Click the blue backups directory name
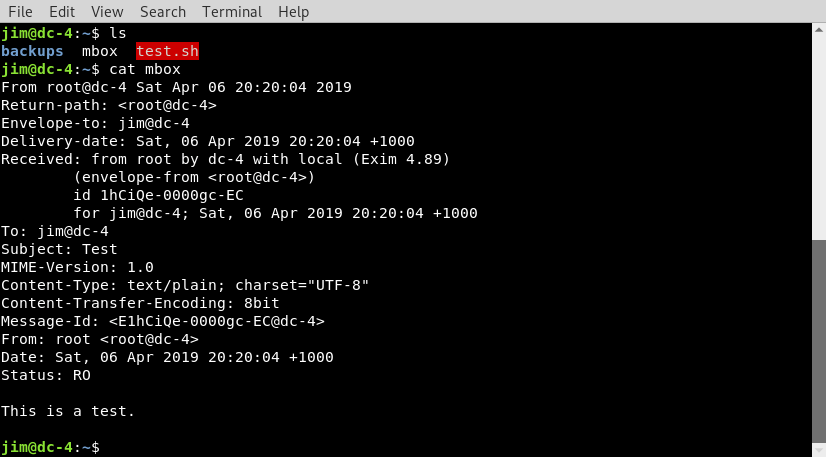The width and height of the screenshot is (826, 457). [33, 51]
